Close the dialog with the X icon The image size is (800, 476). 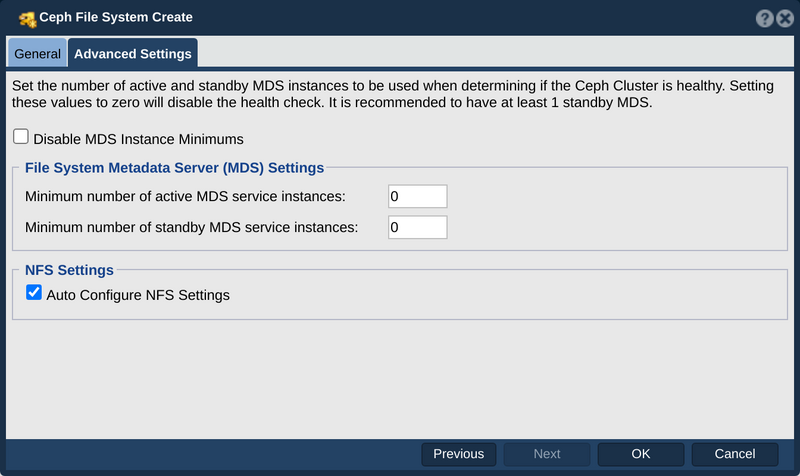(785, 18)
